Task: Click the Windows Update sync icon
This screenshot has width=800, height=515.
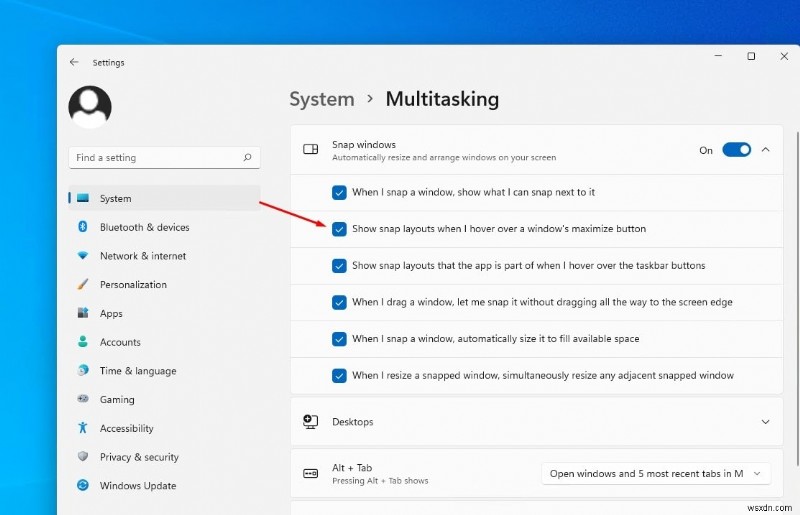Action: click(x=83, y=485)
